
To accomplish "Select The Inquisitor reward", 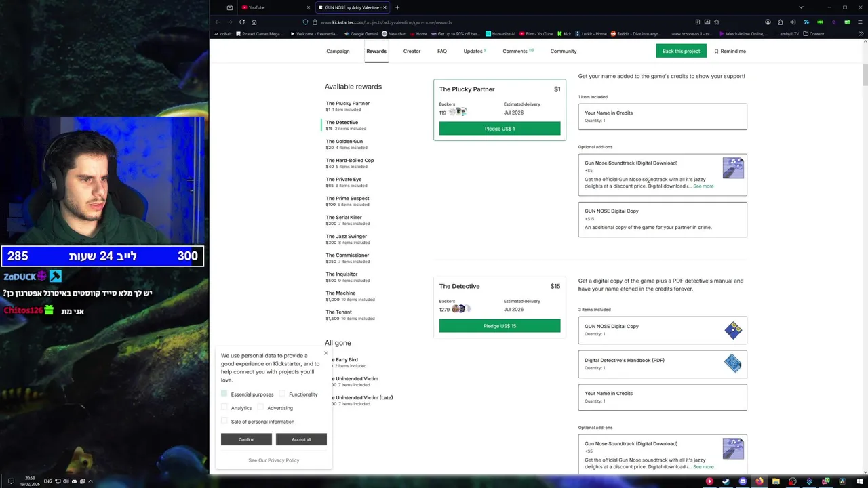I will point(347,277).
